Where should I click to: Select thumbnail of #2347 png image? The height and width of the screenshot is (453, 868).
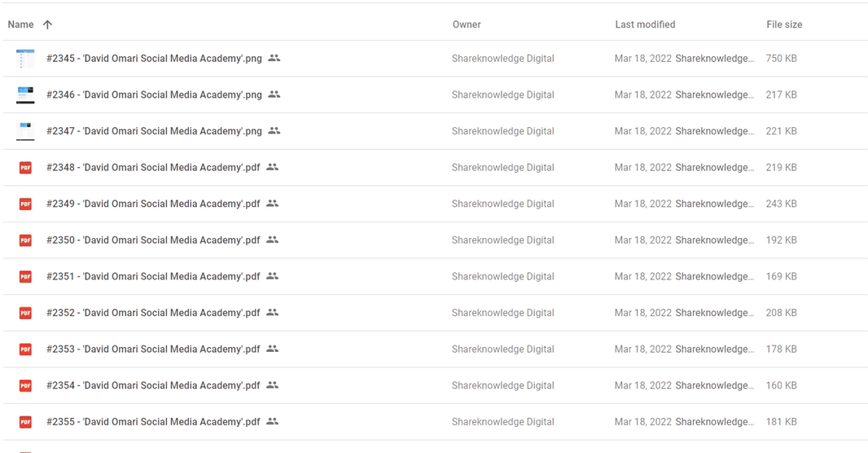pos(25,131)
